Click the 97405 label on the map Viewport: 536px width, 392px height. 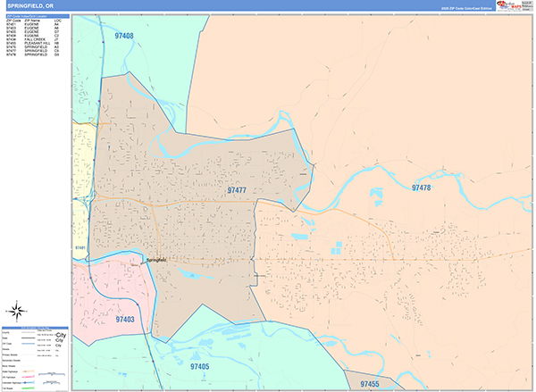pyautogui.click(x=199, y=366)
